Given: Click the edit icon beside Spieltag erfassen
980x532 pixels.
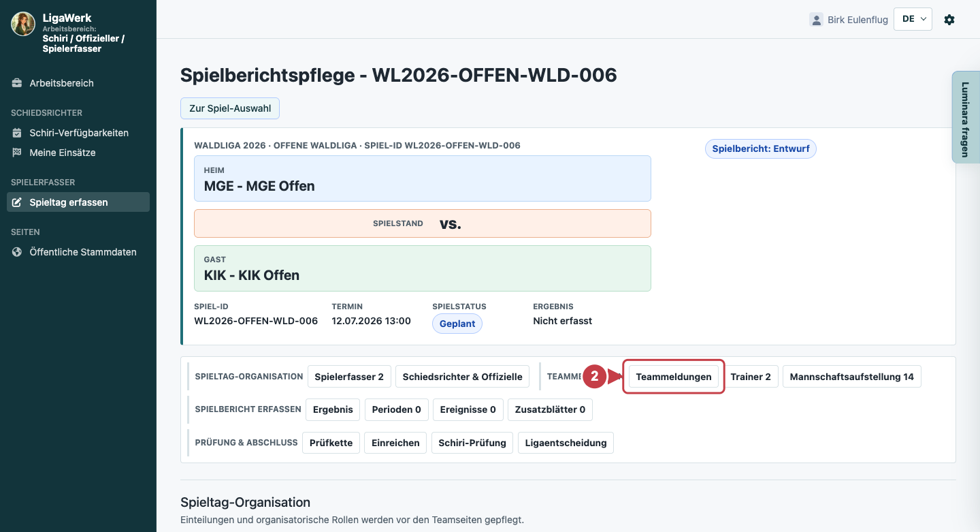Looking at the screenshot, I should point(17,202).
